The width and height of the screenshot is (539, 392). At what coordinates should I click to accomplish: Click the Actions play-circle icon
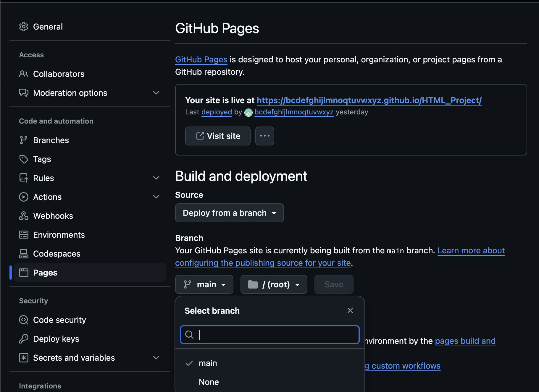point(24,197)
